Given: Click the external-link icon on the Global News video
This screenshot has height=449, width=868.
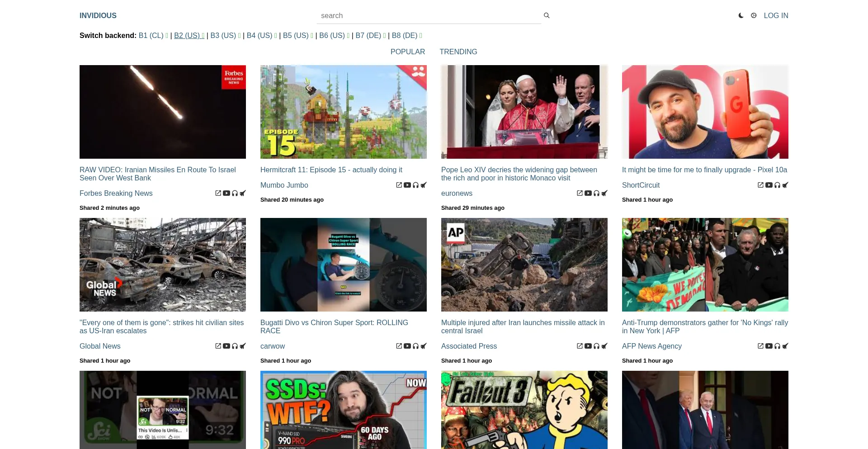Looking at the screenshot, I should coord(218,346).
